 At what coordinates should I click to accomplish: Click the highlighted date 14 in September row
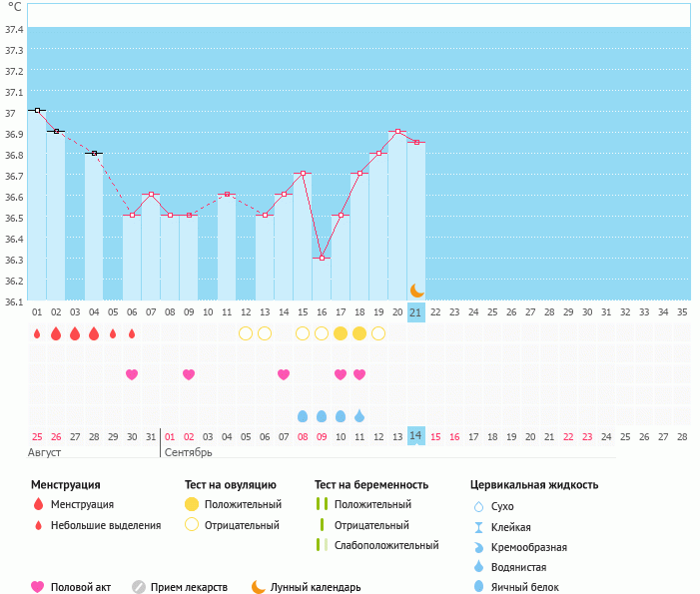click(416, 436)
